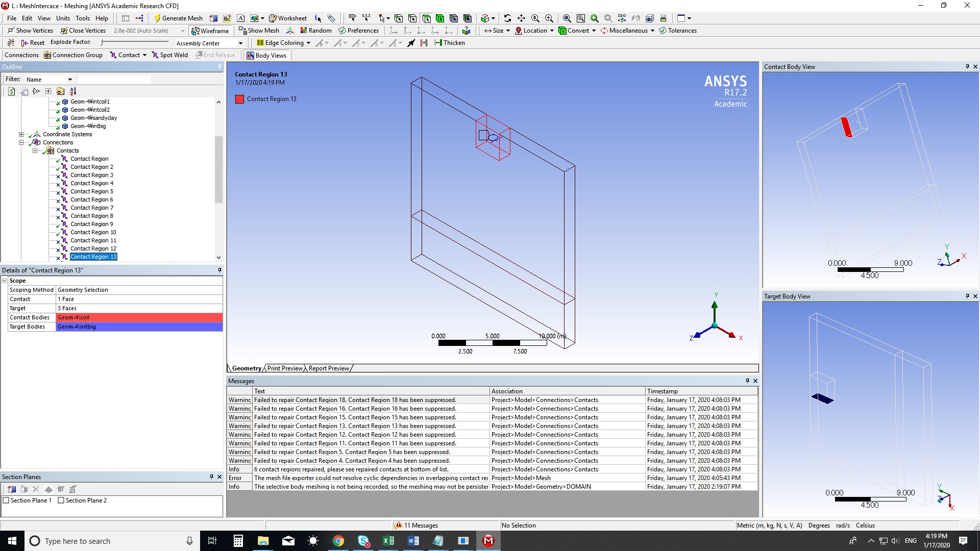Screen dimensions: 980x551
Task: Select the Pan view tool
Action: [x=521, y=18]
